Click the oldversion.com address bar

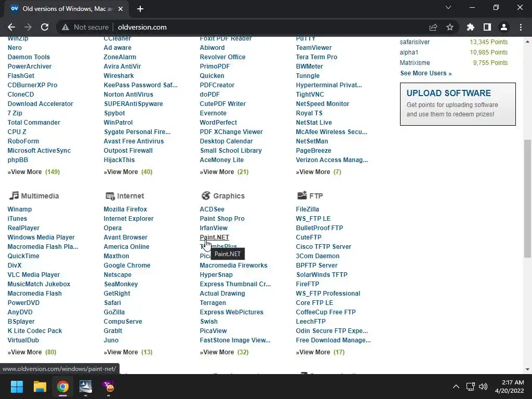tap(258, 27)
